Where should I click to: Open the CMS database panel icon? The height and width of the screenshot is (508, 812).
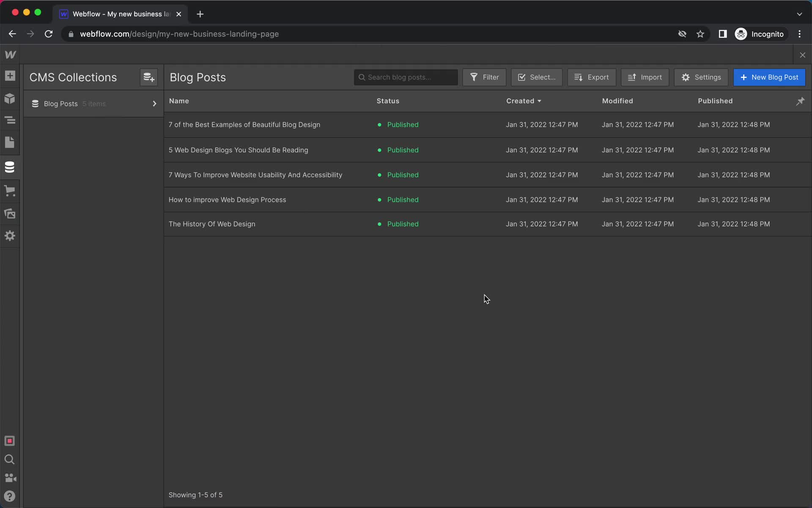tap(10, 167)
